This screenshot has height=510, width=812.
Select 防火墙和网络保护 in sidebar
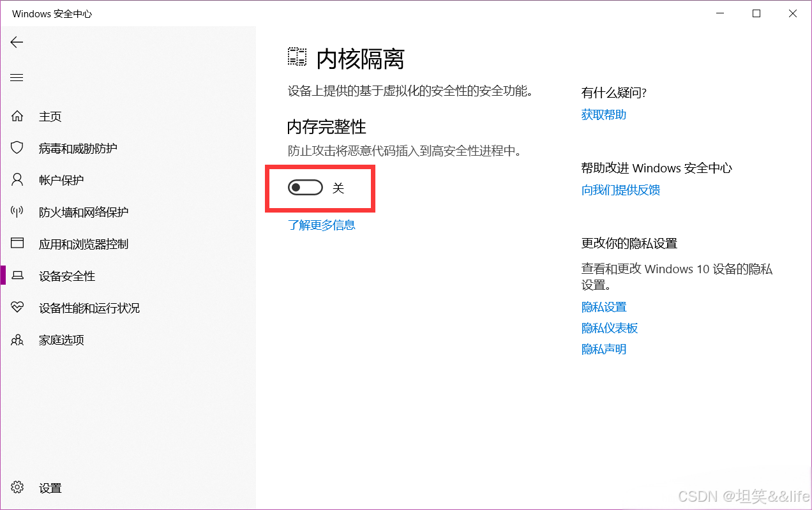click(128, 212)
